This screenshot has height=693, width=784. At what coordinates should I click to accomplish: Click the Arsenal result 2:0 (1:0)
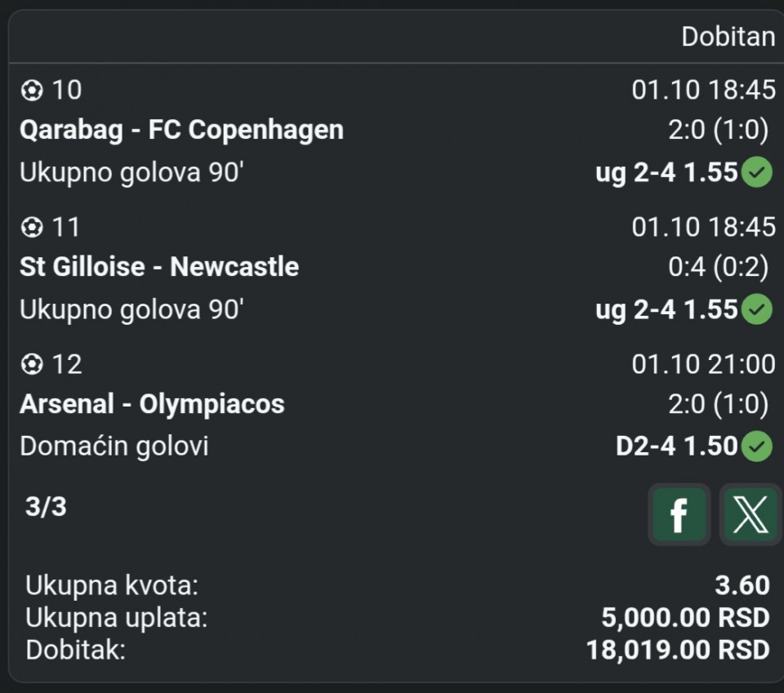pyautogui.click(x=718, y=404)
